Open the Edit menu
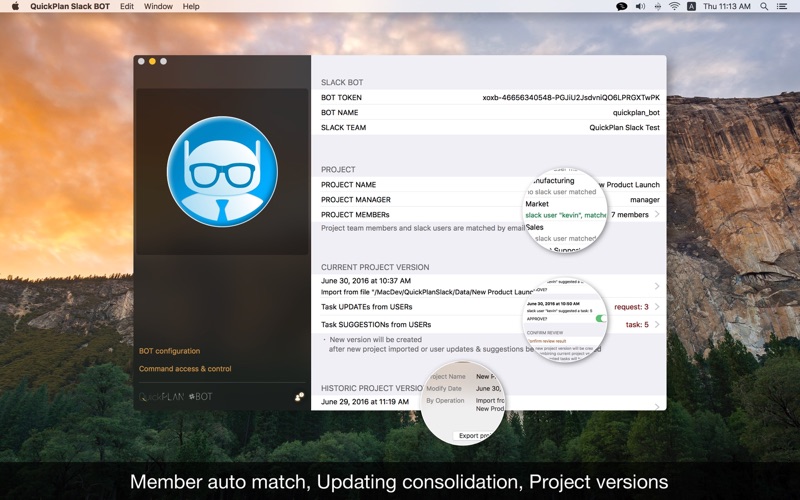The image size is (800, 500). tap(127, 6)
